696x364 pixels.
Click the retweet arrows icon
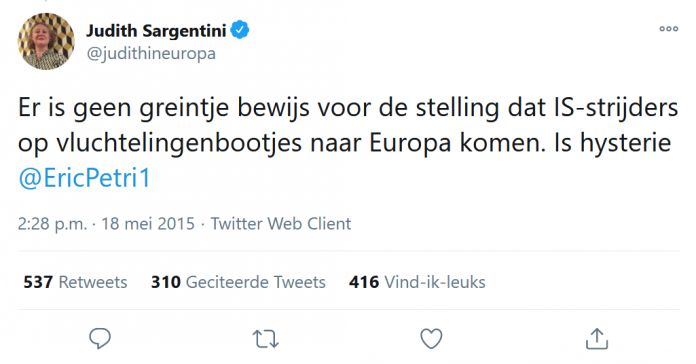(x=265, y=339)
